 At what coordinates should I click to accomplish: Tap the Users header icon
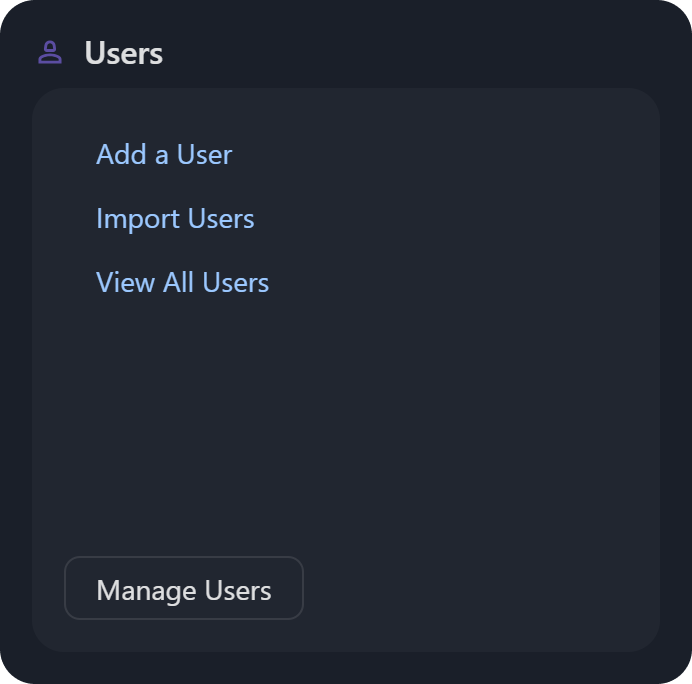coord(50,53)
